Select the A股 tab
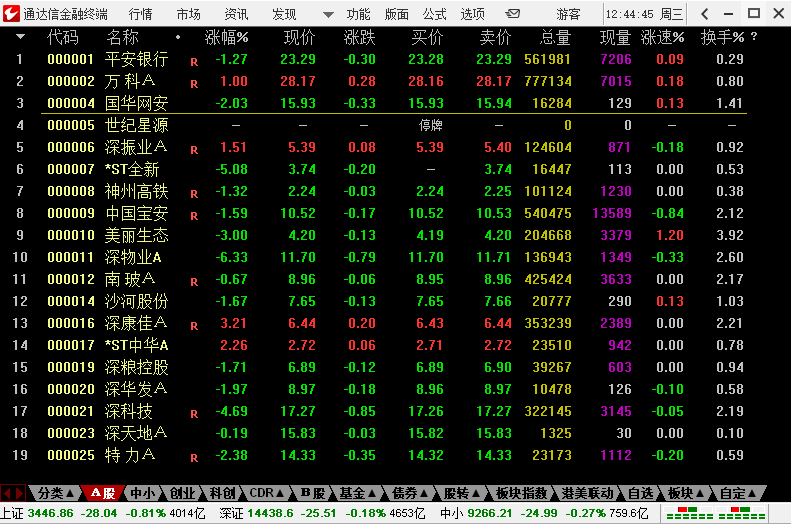 click(x=102, y=493)
